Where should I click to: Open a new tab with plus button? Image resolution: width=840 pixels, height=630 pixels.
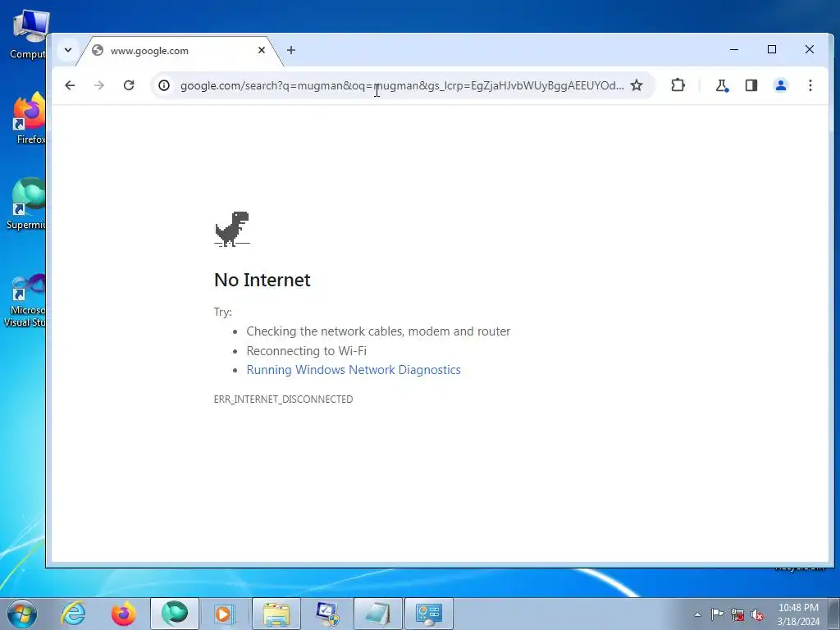tap(291, 50)
